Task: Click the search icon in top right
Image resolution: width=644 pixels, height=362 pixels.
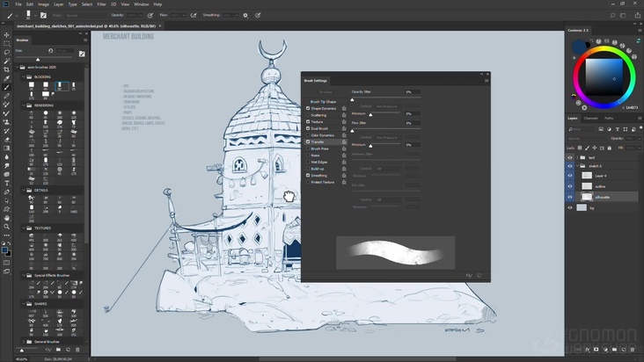Action: click(612, 16)
